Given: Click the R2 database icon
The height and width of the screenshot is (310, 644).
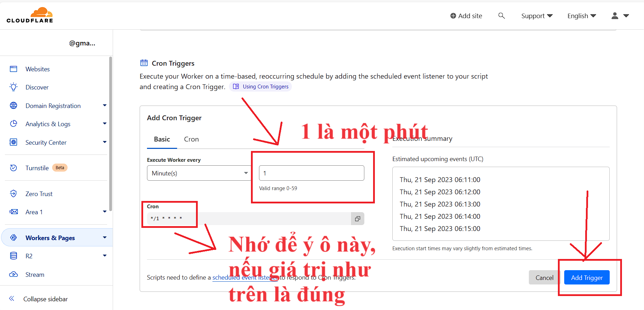Looking at the screenshot, I should click(x=14, y=256).
